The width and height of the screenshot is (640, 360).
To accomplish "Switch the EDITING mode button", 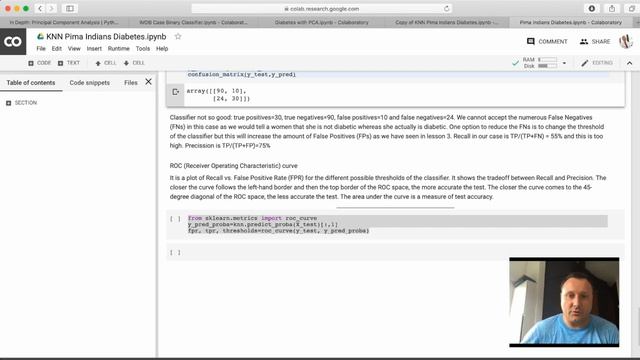I will click(597, 63).
